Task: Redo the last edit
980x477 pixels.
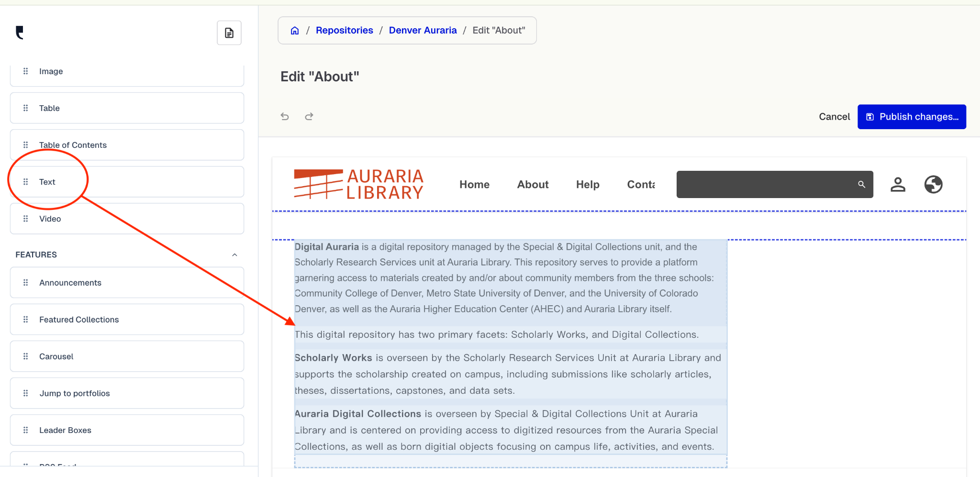Action: pyautogui.click(x=309, y=116)
